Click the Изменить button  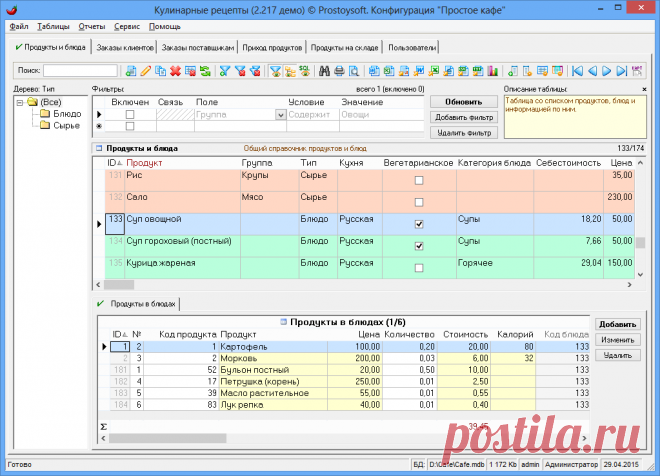pyautogui.click(x=617, y=340)
